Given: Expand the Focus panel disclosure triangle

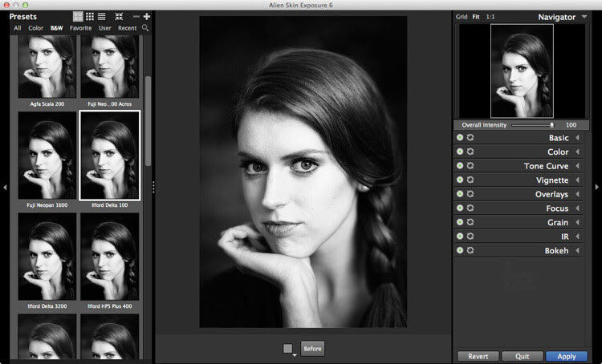Looking at the screenshot, I should [578, 208].
